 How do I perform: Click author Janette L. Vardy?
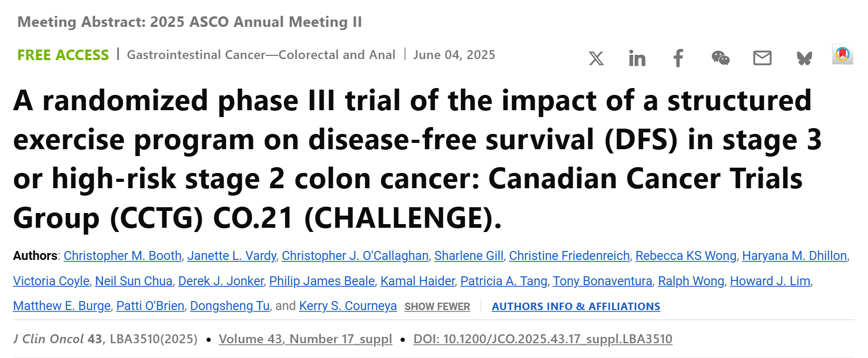coord(232,256)
